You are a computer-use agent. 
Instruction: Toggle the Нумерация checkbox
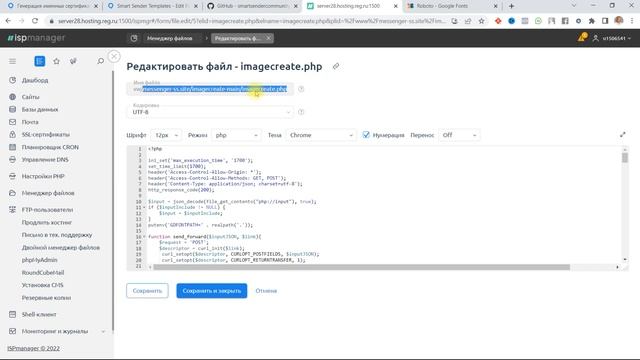tap(366, 135)
